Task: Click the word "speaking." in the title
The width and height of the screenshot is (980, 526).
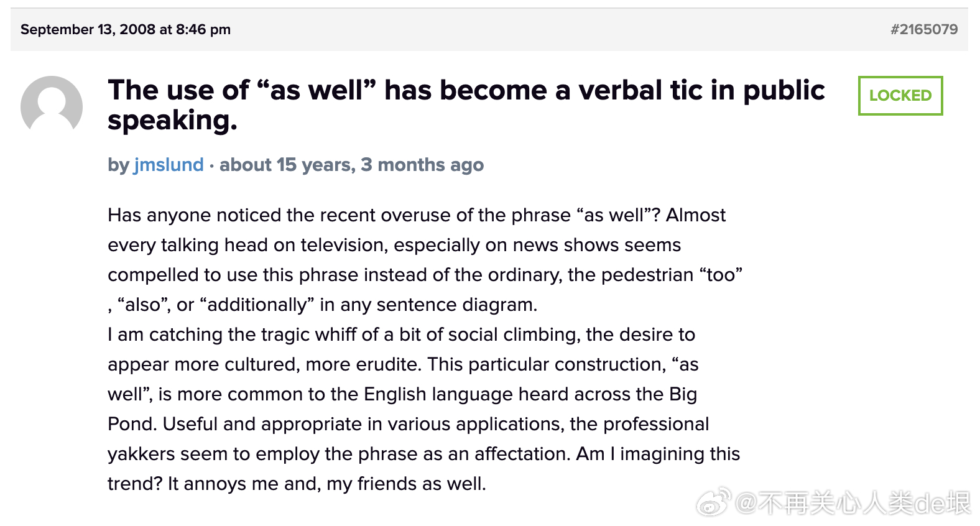Action: point(172,121)
